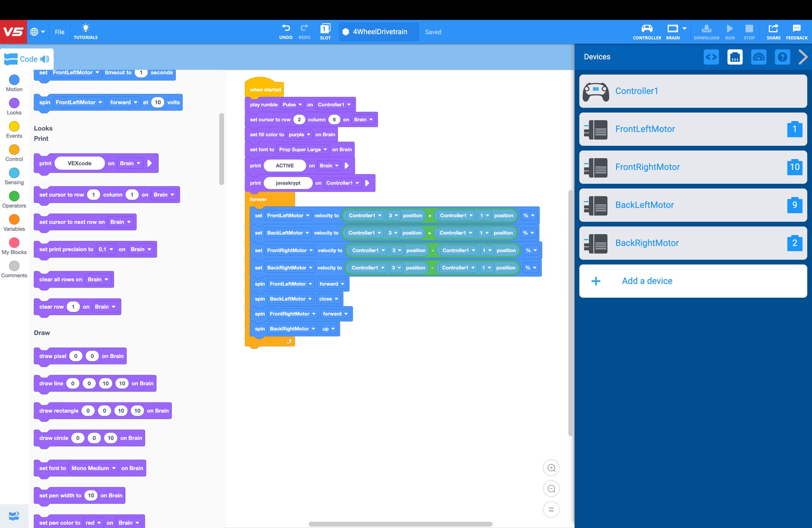The width and height of the screenshot is (812, 528).
Task: Select the Slot 1 icon
Action: tap(325, 32)
